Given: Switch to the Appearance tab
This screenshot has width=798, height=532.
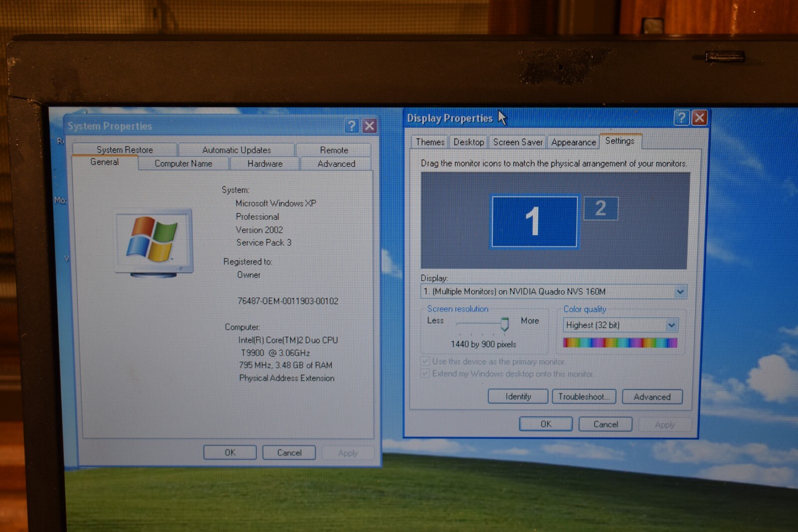Looking at the screenshot, I should [574, 142].
